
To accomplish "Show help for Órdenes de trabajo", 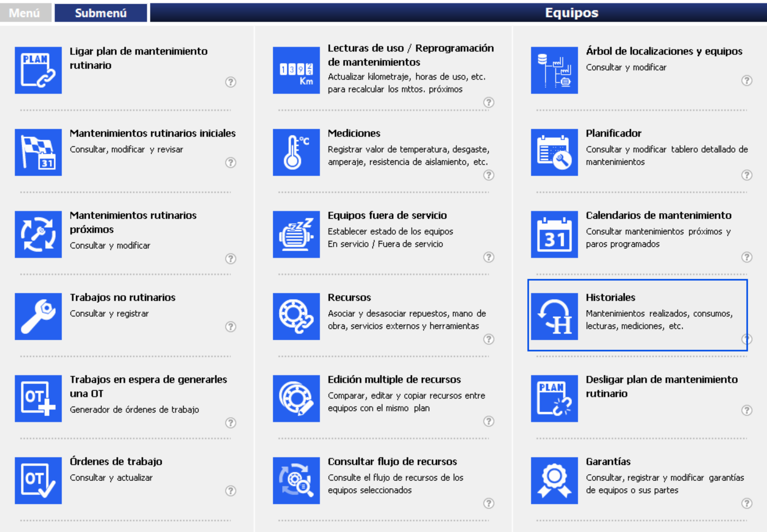I will [x=230, y=491].
